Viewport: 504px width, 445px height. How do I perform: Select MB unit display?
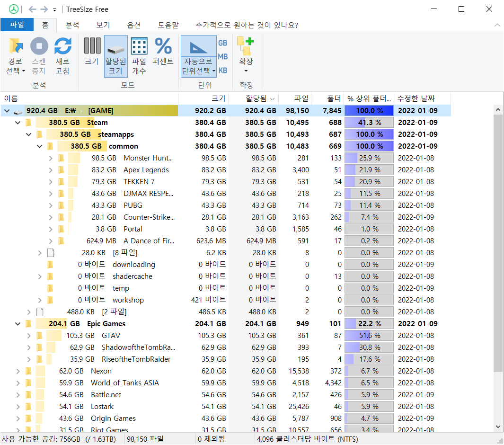click(223, 57)
